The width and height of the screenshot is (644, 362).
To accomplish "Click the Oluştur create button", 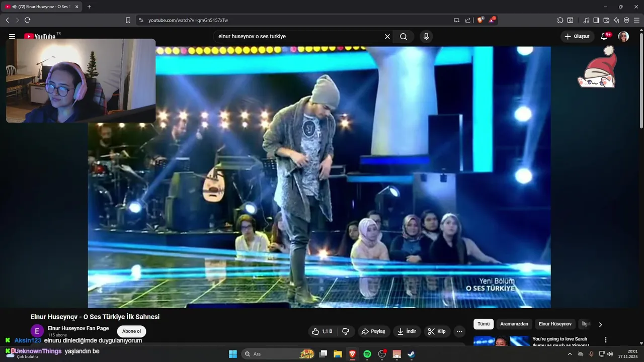I will click(x=577, y=36).
